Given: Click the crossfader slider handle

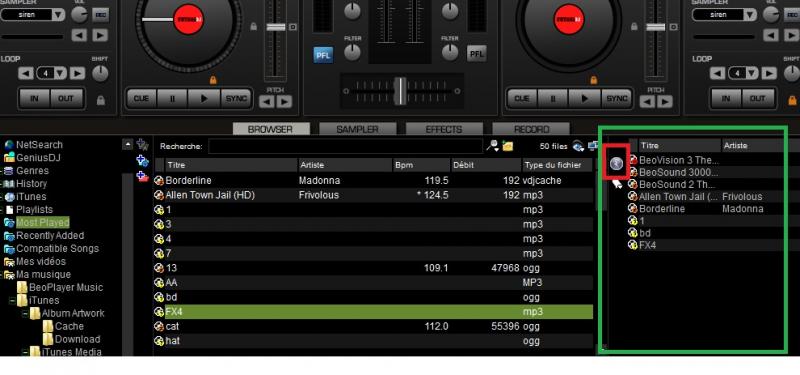Looking at the screenshot, I should coord(401,91).
